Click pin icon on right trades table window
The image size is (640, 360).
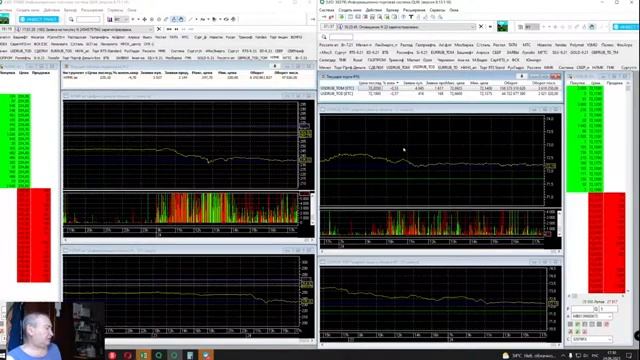pyautogui.click(x=521, y=76)
